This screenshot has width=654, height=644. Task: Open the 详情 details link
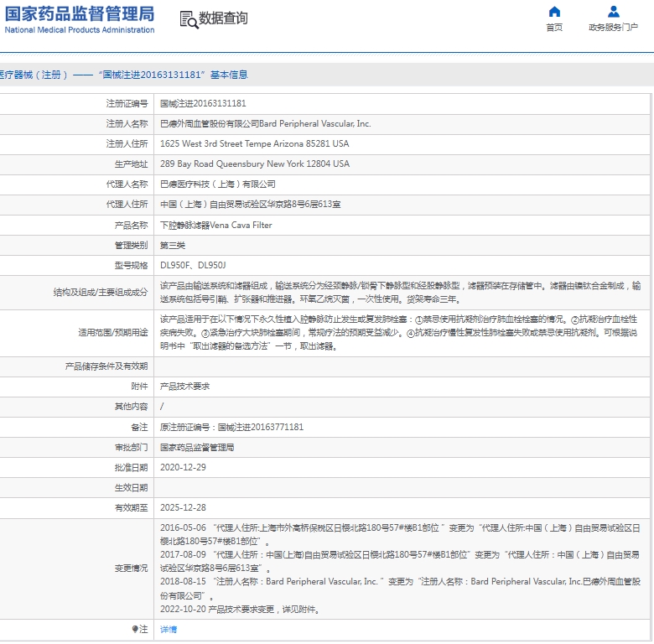[x=169, y=630]
